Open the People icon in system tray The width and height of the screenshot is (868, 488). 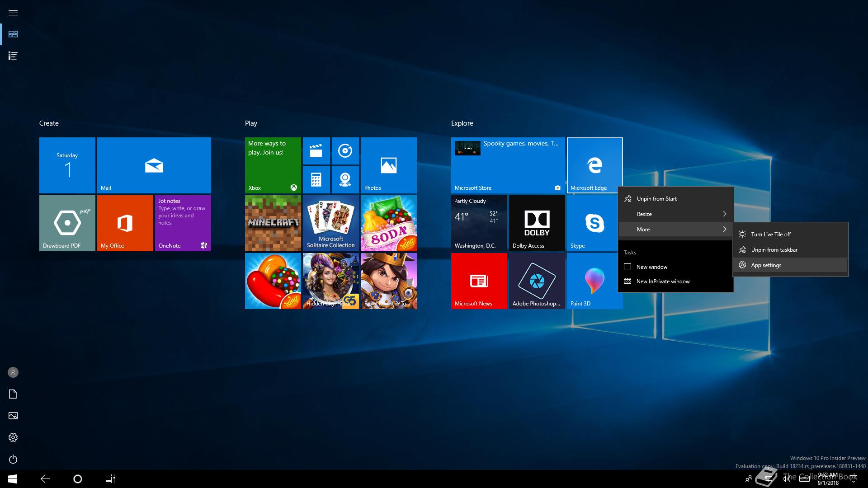coord(749,479)
